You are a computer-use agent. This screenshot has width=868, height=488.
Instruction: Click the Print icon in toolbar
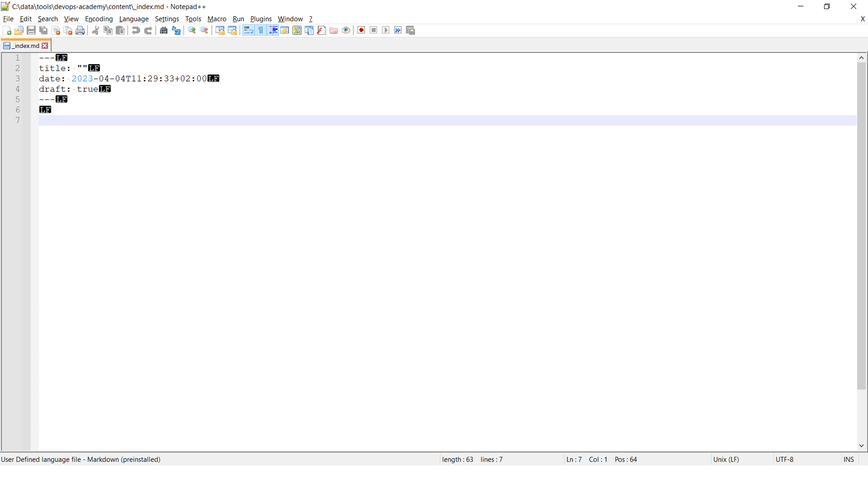80,30
